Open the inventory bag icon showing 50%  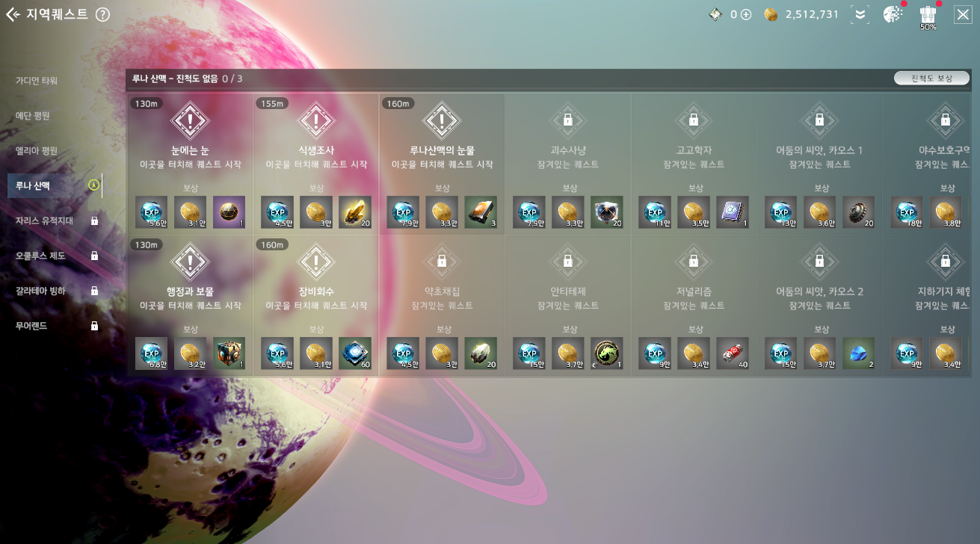point(928,15)
